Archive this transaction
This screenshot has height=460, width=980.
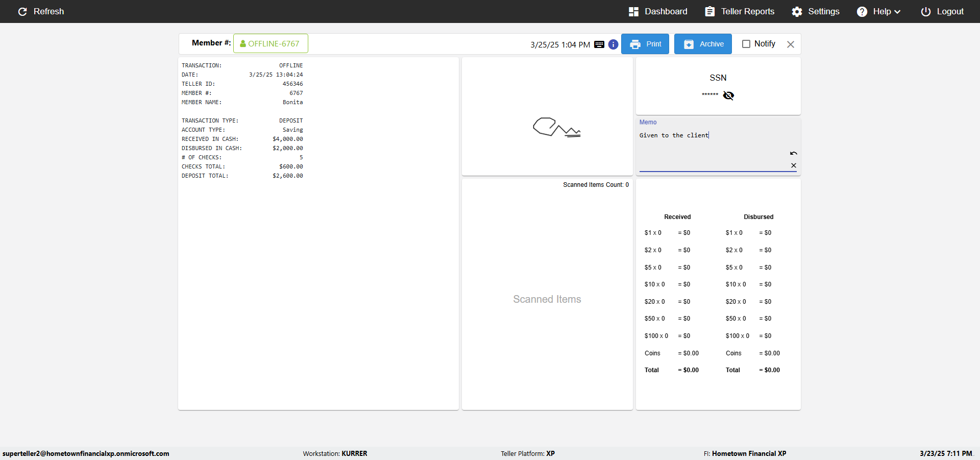(x=703, y=44)
